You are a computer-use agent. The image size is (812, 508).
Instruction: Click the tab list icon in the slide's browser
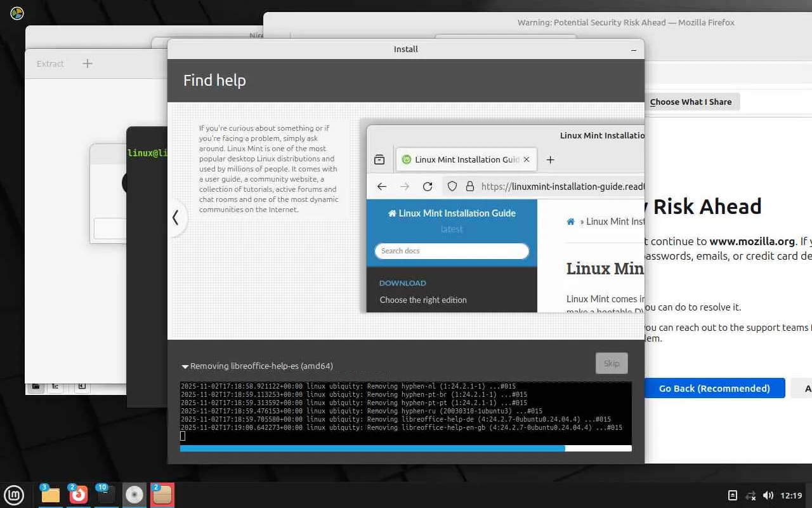tap(379, 159)
